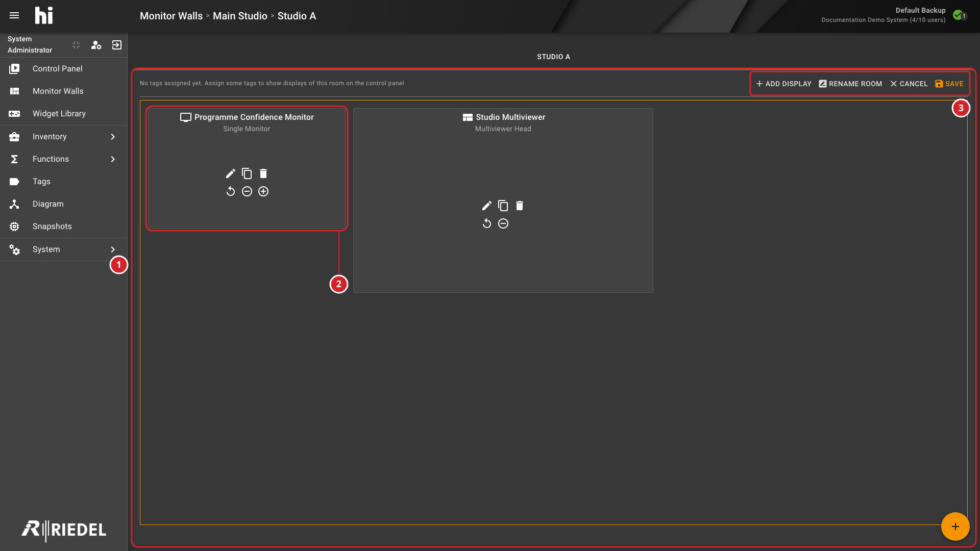
Task: Delete the Studio Multiviewer display
Action: click(520, 206)
